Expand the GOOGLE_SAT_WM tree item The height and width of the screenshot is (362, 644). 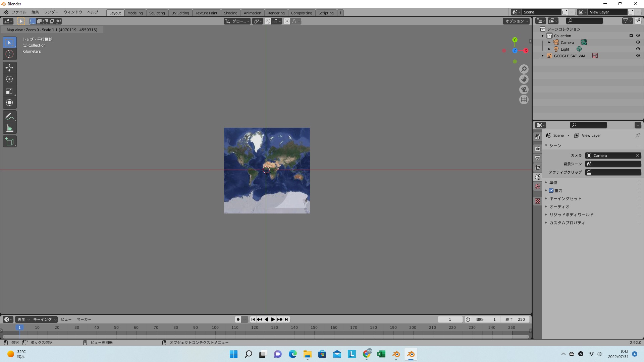tap(542, 56)
